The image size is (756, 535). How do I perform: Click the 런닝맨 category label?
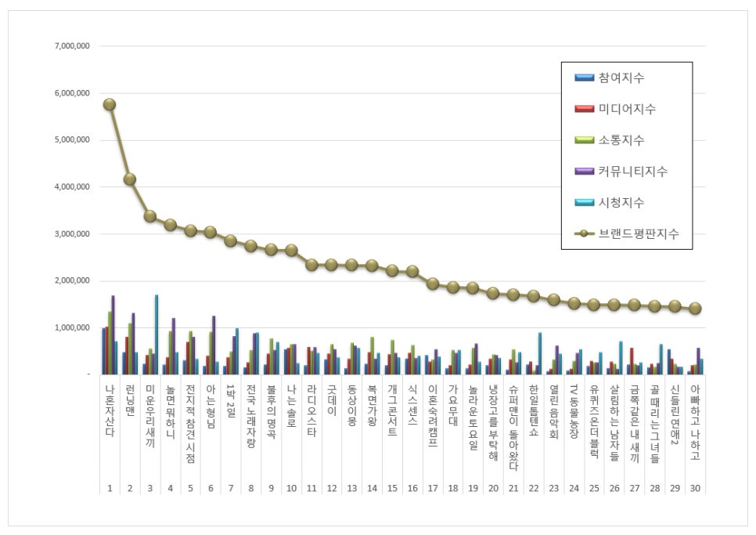pos(130,400)
